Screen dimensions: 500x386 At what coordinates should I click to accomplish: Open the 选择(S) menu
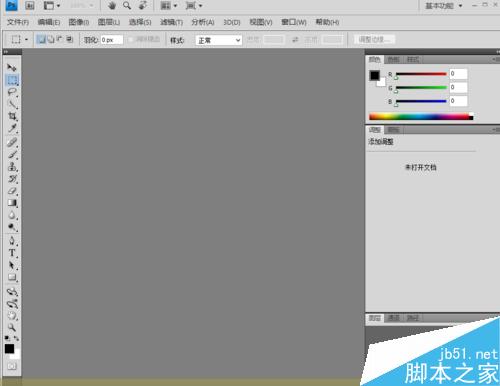140,22
